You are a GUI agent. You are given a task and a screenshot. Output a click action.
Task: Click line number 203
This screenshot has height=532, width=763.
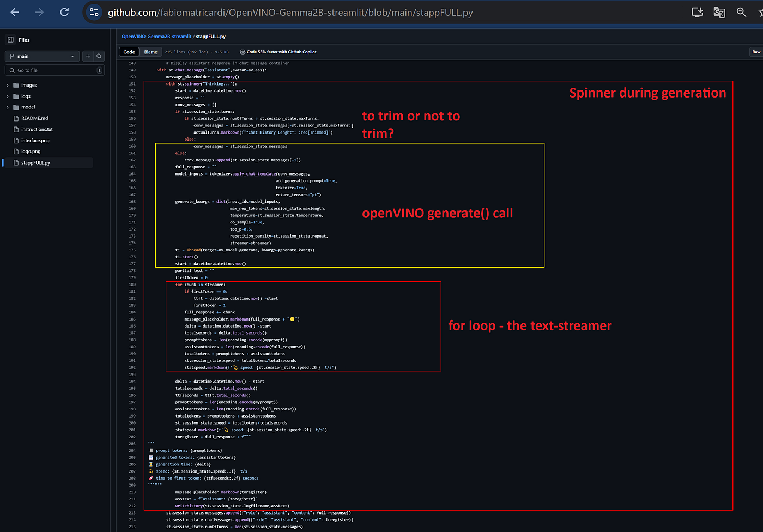[x=132, y=444]
